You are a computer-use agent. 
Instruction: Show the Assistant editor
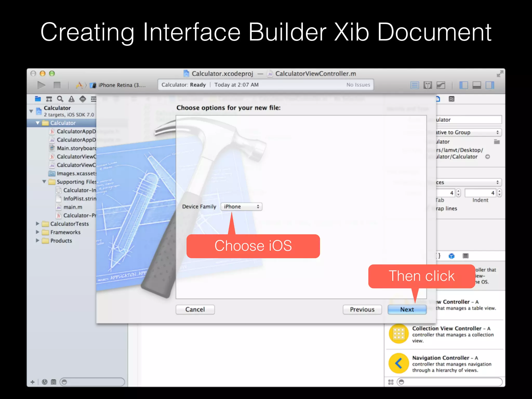pyautogui.click(x=428, y=85)
